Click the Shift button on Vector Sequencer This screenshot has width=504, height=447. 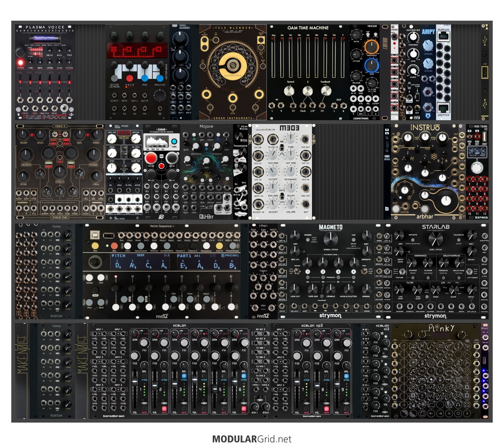[x=95, y=290]
